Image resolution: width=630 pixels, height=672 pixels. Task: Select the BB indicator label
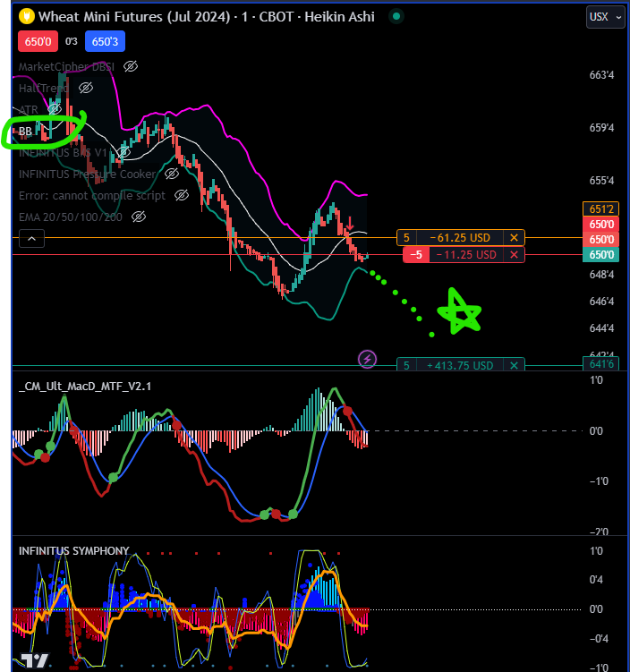(x=25, y=132)
